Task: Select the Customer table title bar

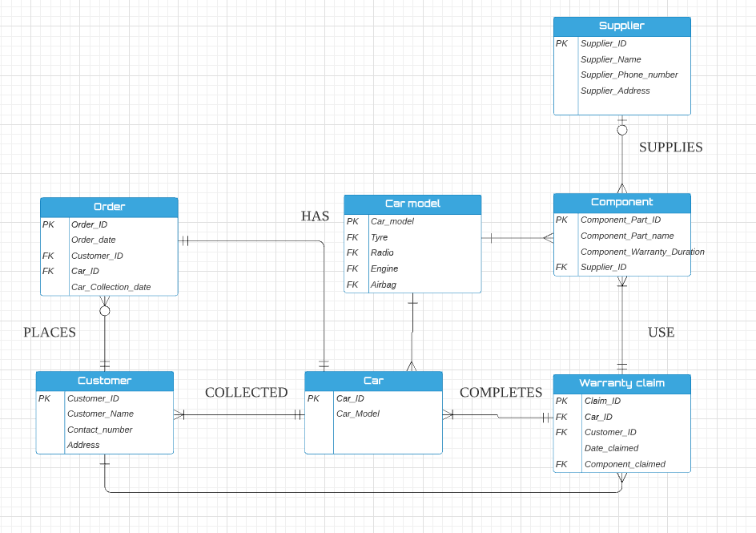Action: coord(104,381)
